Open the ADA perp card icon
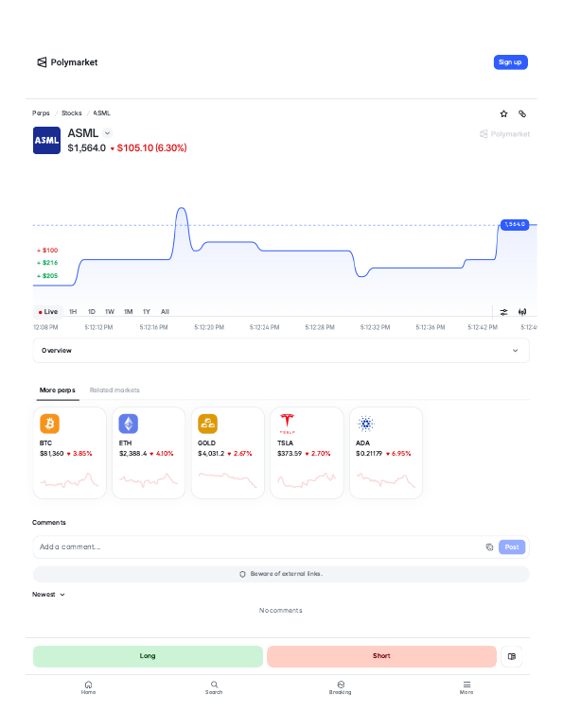This screenshot has height=728, width=563. pos(366,424)
